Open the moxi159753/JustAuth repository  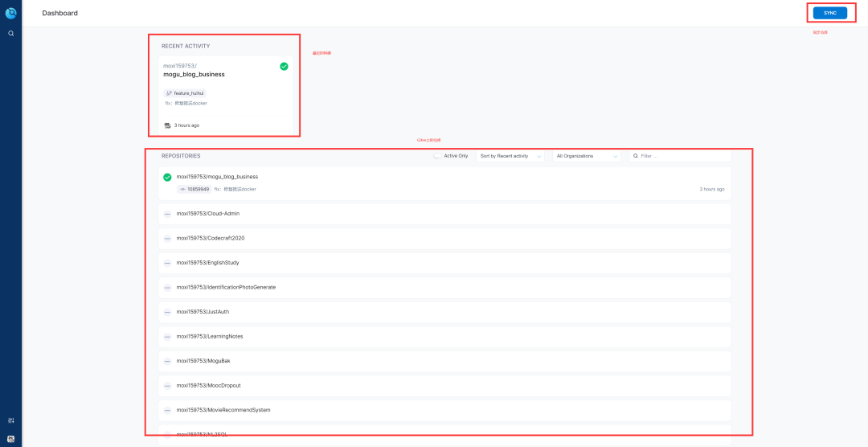[x=444, y=312]
